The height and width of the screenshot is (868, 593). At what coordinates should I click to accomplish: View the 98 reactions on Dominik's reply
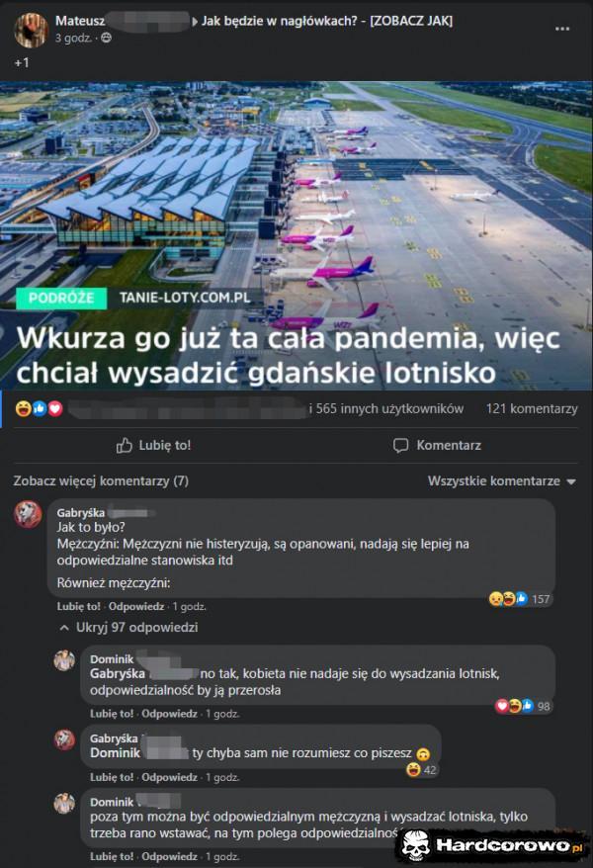tap(523, 706)
